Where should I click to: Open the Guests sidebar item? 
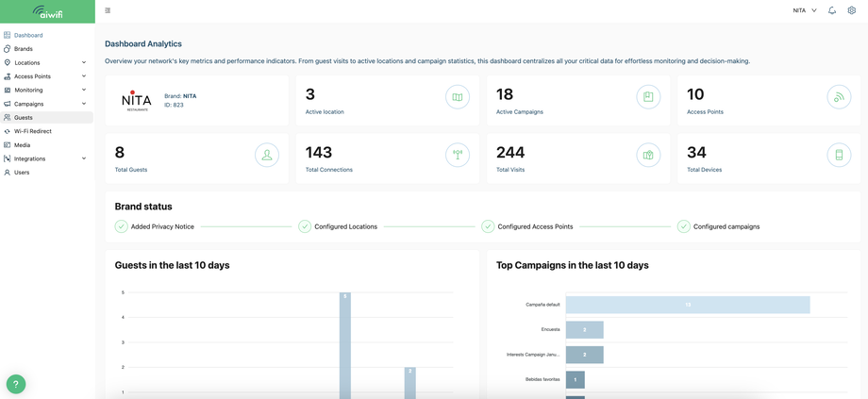(x=24, y=118)
